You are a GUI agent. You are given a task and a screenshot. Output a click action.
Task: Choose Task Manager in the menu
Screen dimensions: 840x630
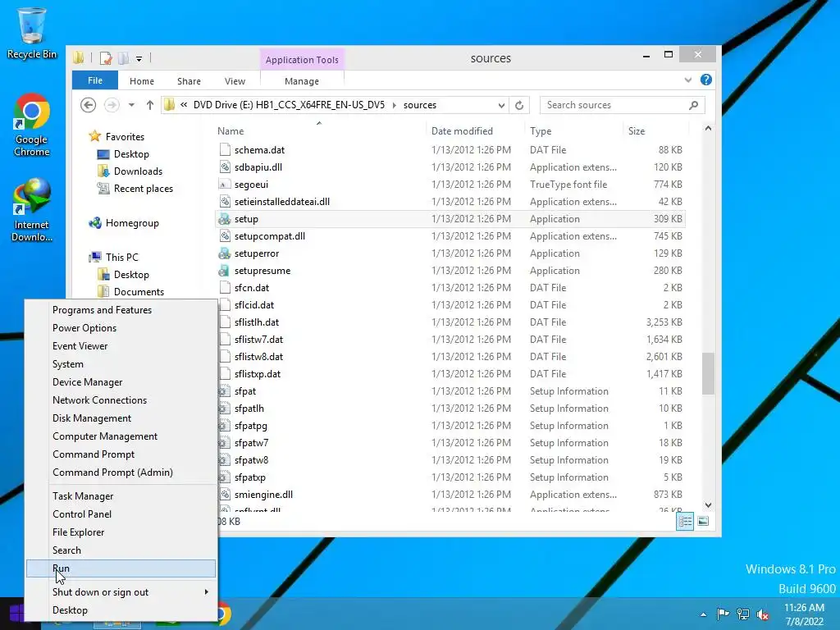[x=121, y=496]
